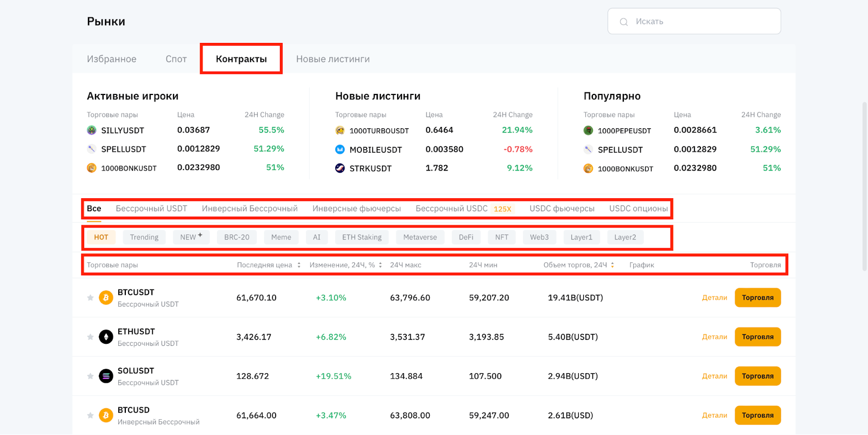Click Торговля button for SOLUSDT

coord(758,376)
